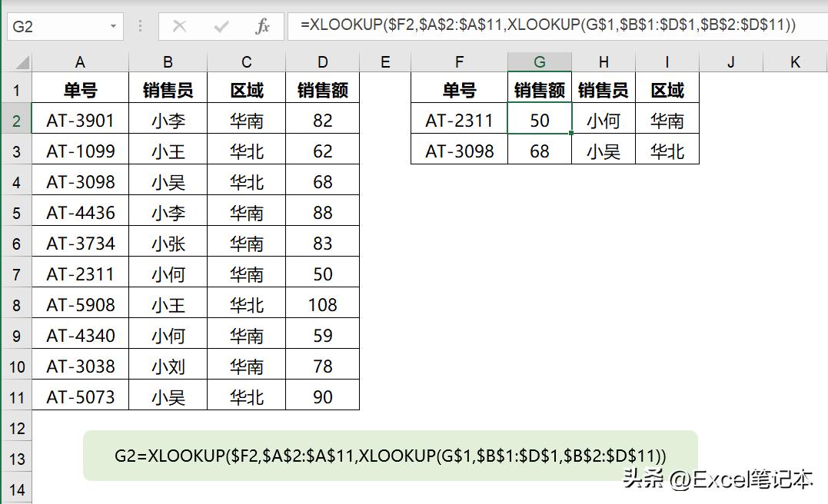Click the 华北 cell in column I

667,150
